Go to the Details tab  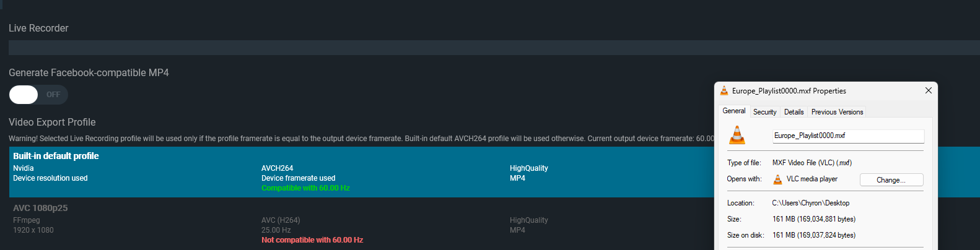794,112
